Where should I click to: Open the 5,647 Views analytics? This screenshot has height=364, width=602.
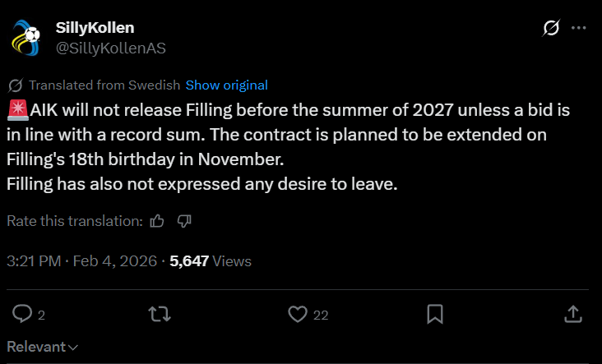pos(210,261)
